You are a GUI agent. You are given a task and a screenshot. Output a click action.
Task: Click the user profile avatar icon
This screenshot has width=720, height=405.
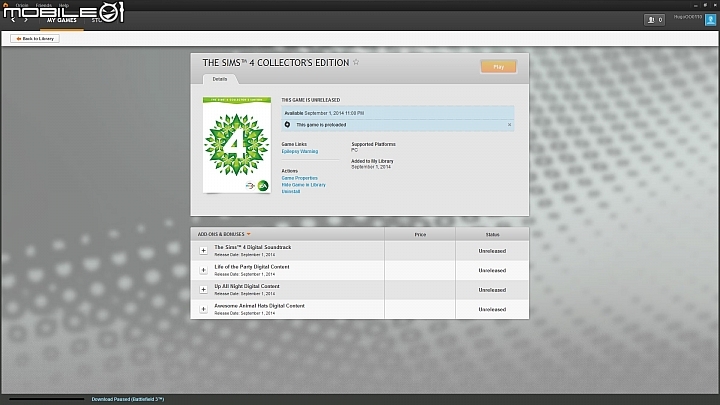pyautogui.click(x=710, y=20)
